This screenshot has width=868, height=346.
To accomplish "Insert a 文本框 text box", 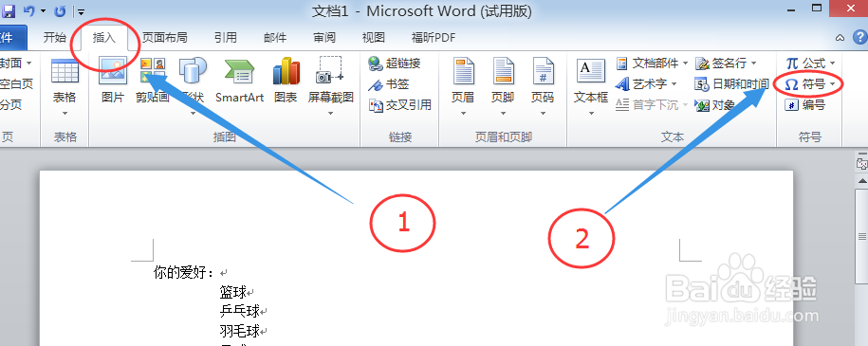I will 591,71.
